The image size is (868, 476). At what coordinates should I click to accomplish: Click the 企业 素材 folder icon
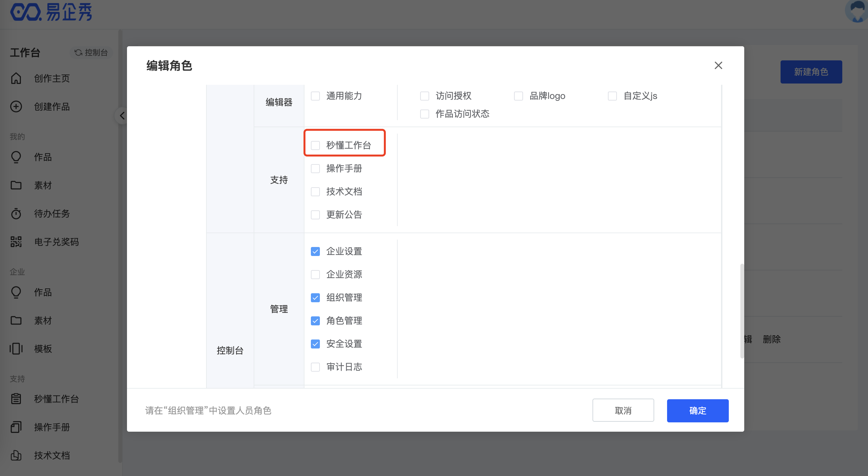click(16, 321)
